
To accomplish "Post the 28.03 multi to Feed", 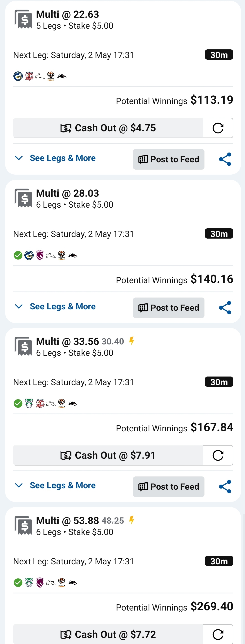I will (169, 308).
